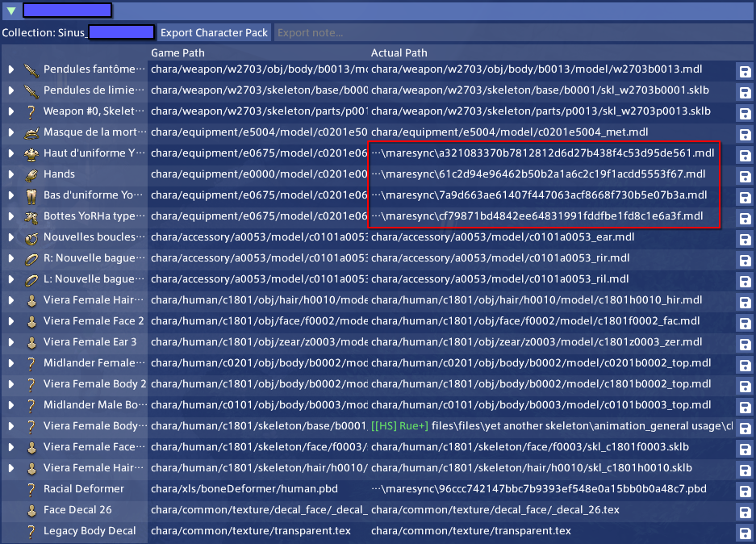Image resolution: width=756 pixels, height=544 pixels.
Task: Select the Face Decal 26 row label
Action: click(77, 510)
